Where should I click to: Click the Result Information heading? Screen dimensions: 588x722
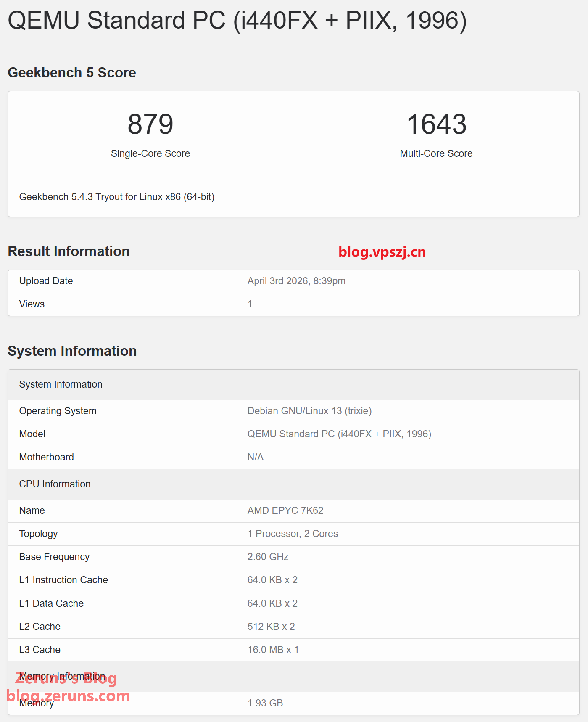[x=69, y=251]
